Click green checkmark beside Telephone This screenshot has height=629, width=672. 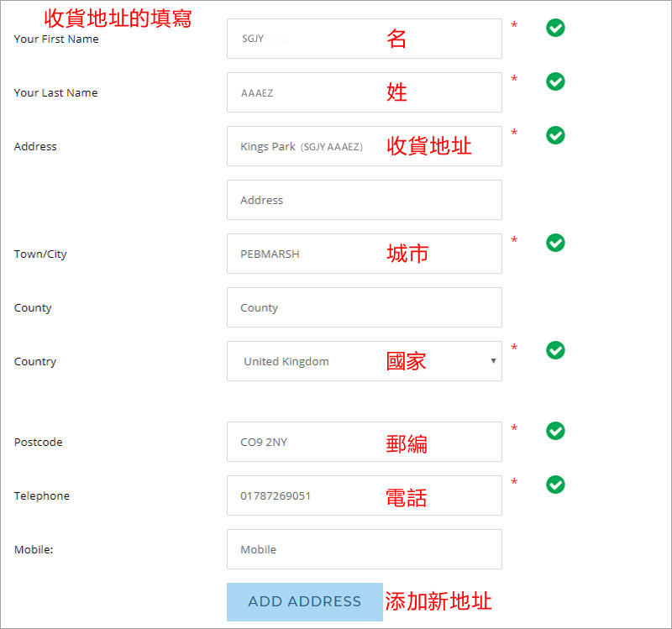pos(555,485)
